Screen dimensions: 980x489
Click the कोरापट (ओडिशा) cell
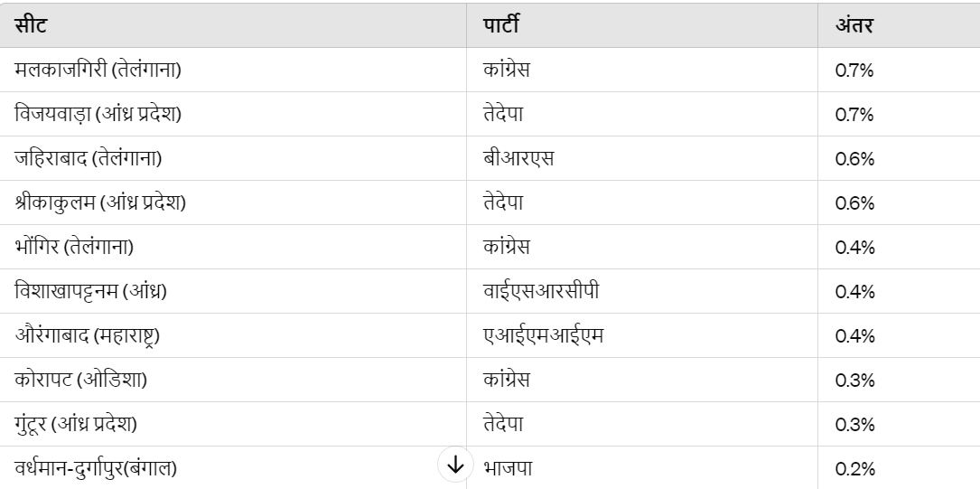(x=233, y=381)
